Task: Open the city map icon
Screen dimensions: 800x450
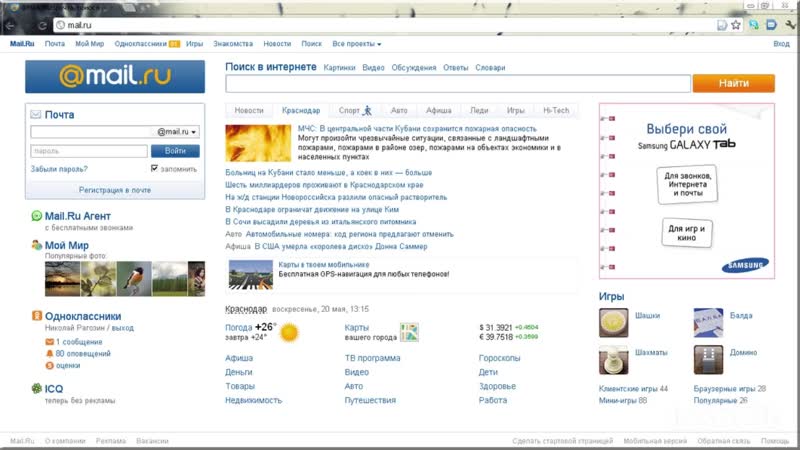Action: [409, 332]
